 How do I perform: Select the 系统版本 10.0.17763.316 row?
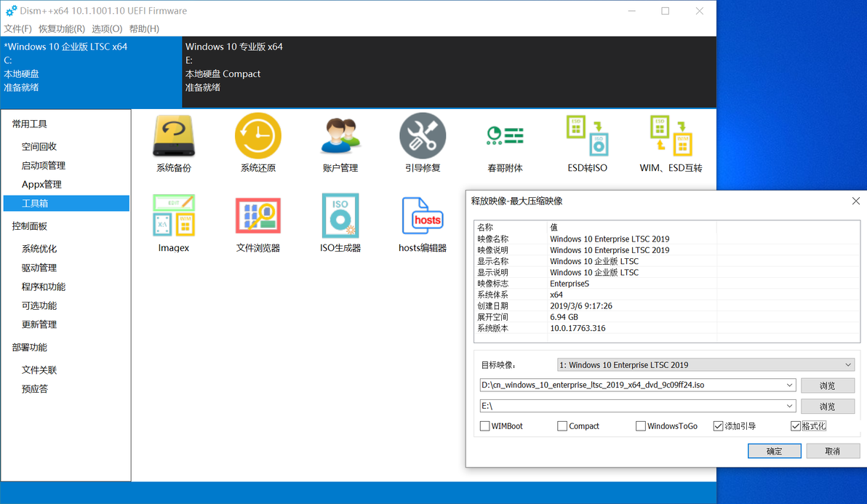click(x=666, y=328)
